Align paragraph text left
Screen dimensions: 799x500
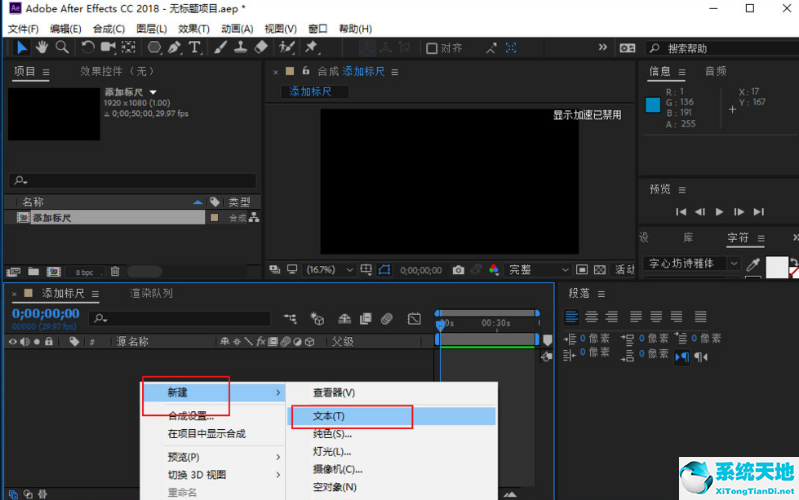[x=571, y=317]
